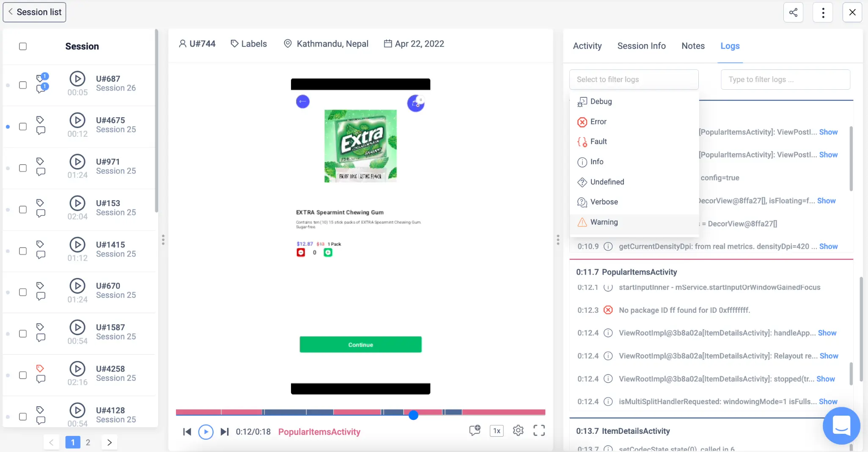
Task: Choose Fault log filter option
Action: pyautogui.click(x=634, y=142)
